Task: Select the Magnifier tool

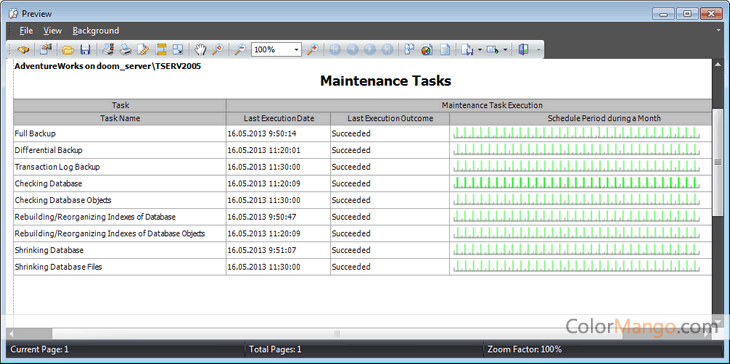Action: [217, 49]
